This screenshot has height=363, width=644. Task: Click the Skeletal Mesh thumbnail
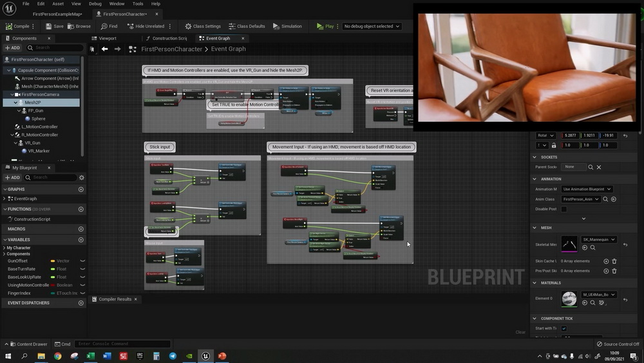click(x=569, y=244)
